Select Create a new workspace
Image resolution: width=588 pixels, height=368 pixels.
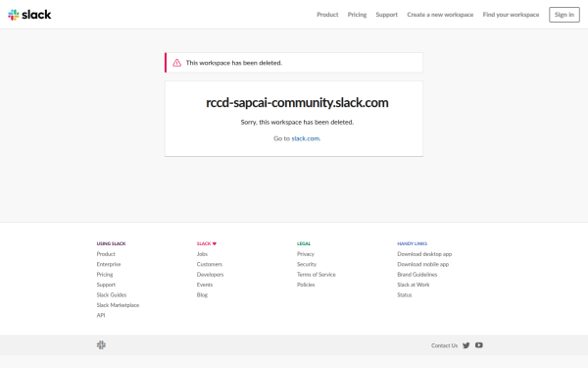pos(440,15)
